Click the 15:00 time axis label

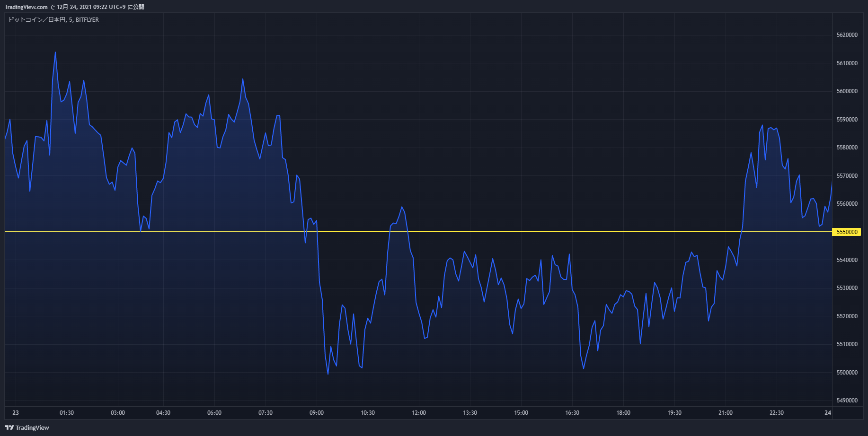[521, 413]
